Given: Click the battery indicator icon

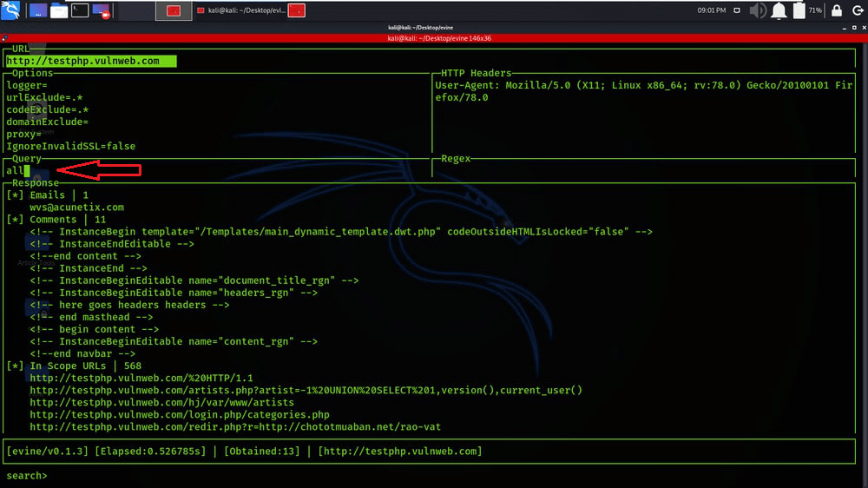Looking at the screenshot, I should [x=799, y=10].
